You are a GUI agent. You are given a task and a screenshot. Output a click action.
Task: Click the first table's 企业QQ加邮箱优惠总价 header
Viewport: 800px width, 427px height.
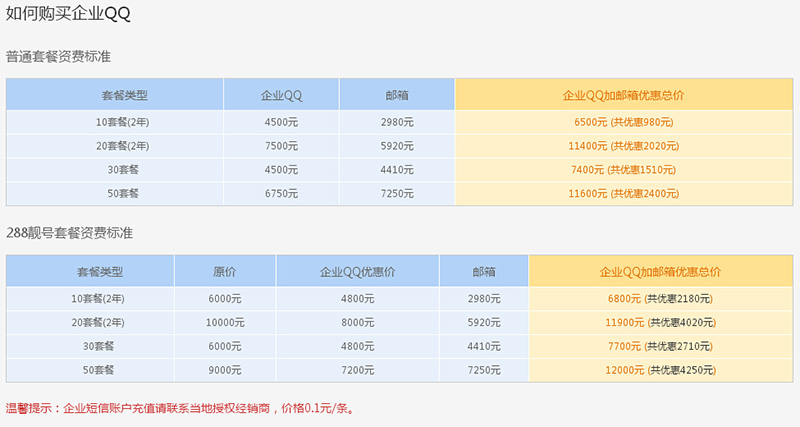point(623,95)
